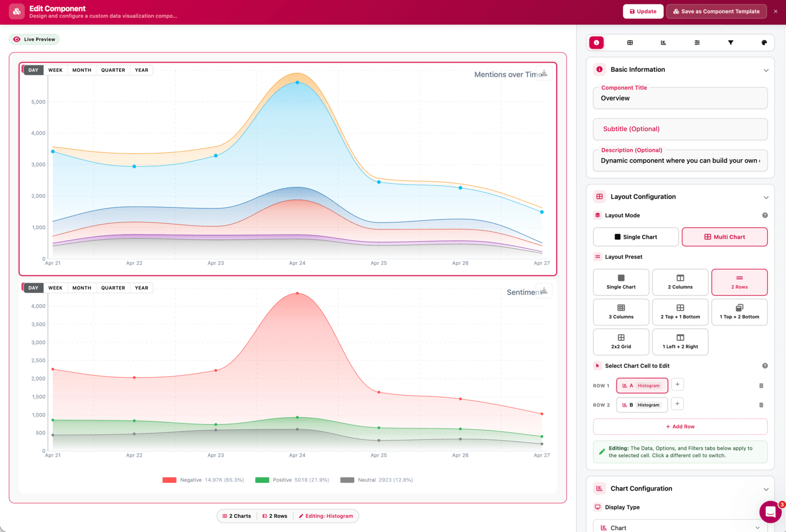Add a cell to Row 1

point(678,385)
